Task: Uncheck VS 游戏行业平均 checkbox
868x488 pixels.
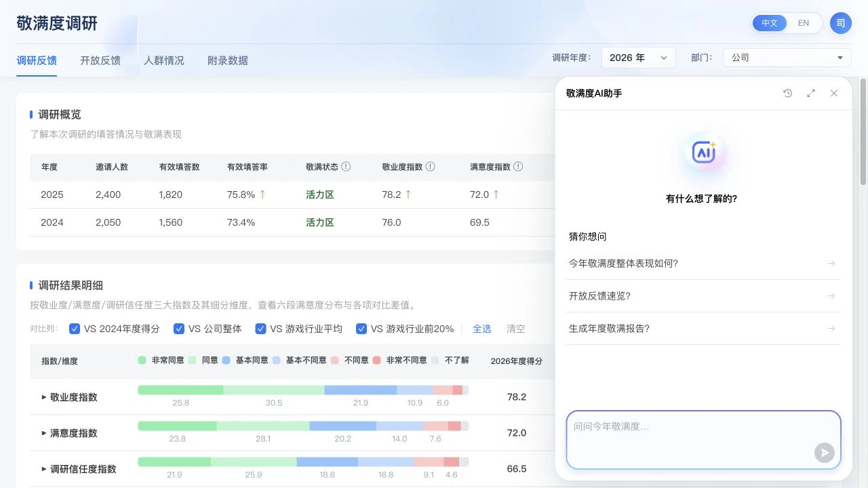Action: (260, 329)
